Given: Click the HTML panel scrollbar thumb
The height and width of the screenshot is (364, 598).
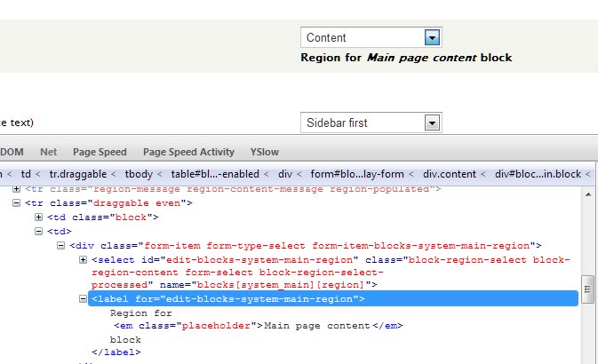Looking at the screenshot, I should pos(587,289).
